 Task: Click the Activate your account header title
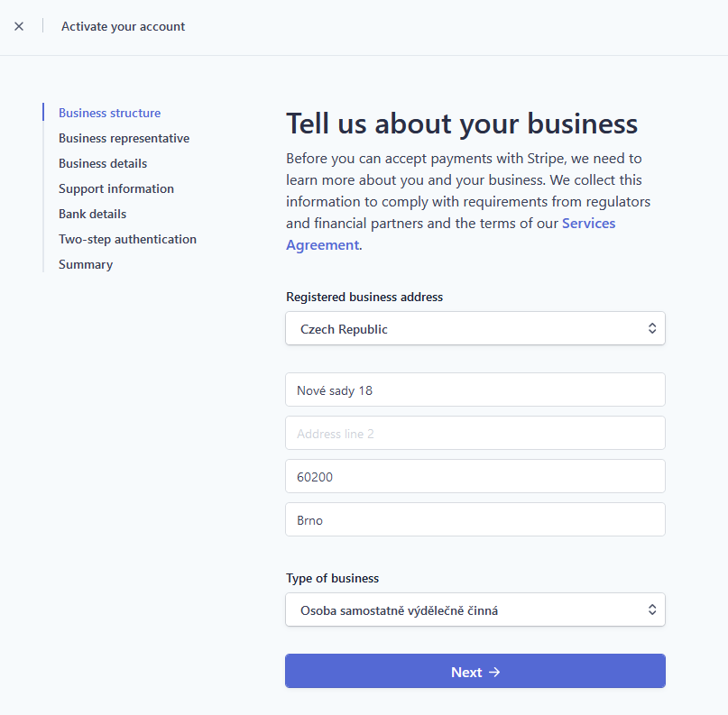coord(123,26)
